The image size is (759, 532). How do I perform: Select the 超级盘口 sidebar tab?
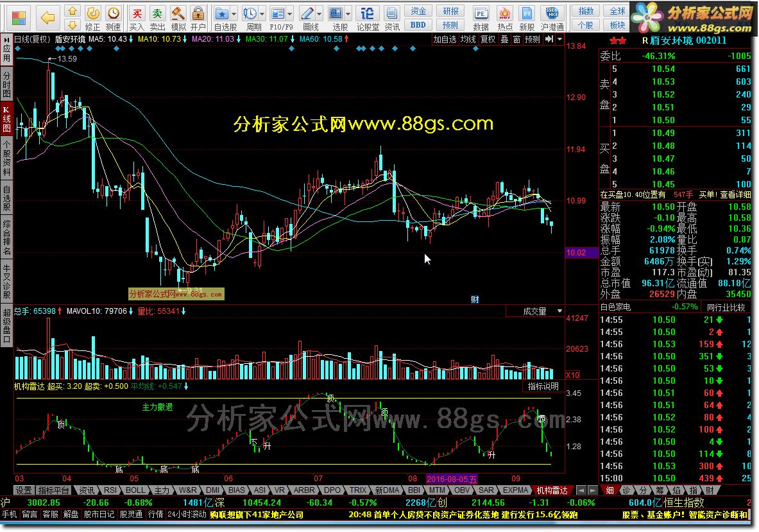pos(7,325)
